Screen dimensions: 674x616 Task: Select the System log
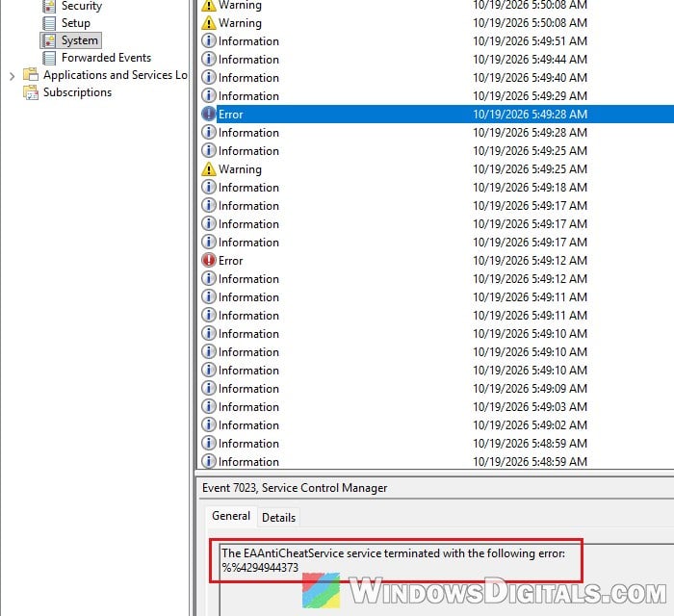click(80, 40)
